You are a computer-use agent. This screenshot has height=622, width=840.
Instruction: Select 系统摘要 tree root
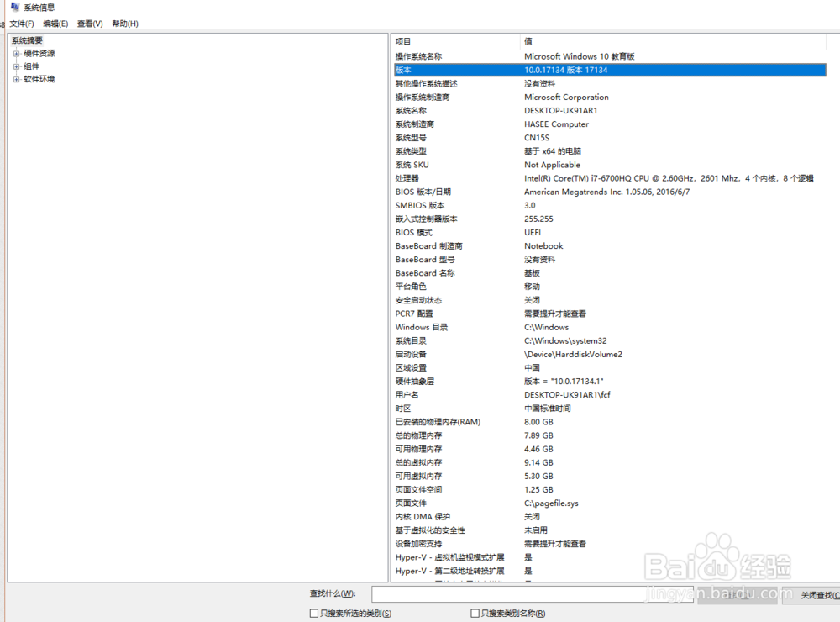28,40
